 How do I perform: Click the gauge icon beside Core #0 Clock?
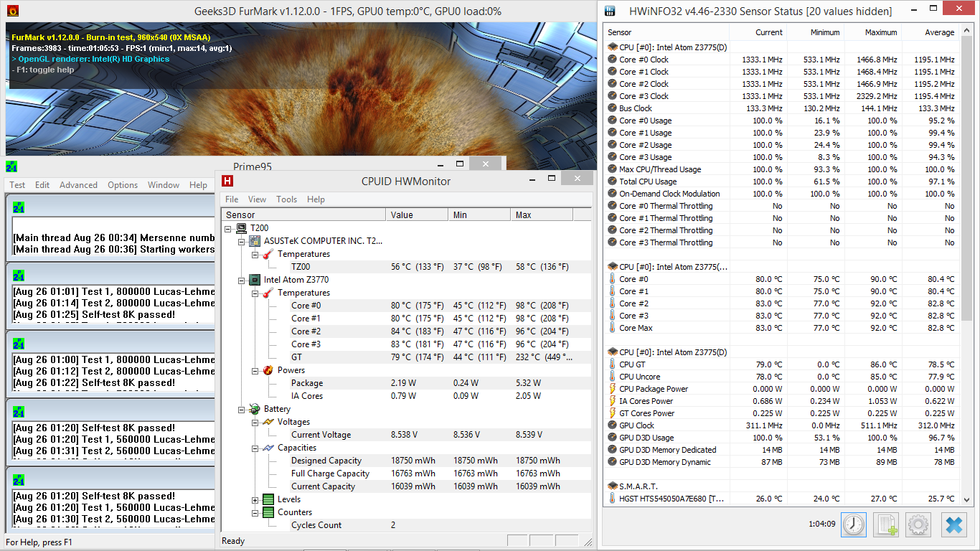[x=613, y=60]
